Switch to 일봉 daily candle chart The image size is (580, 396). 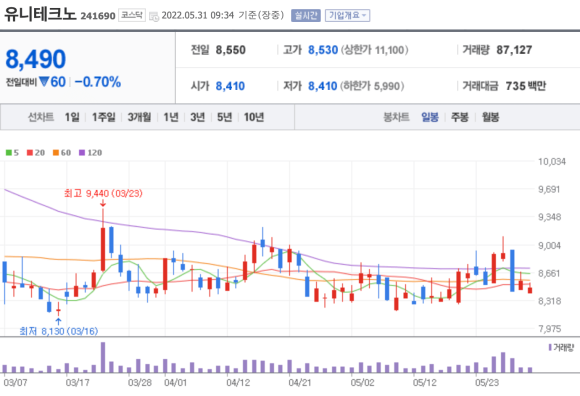[430, 117]
